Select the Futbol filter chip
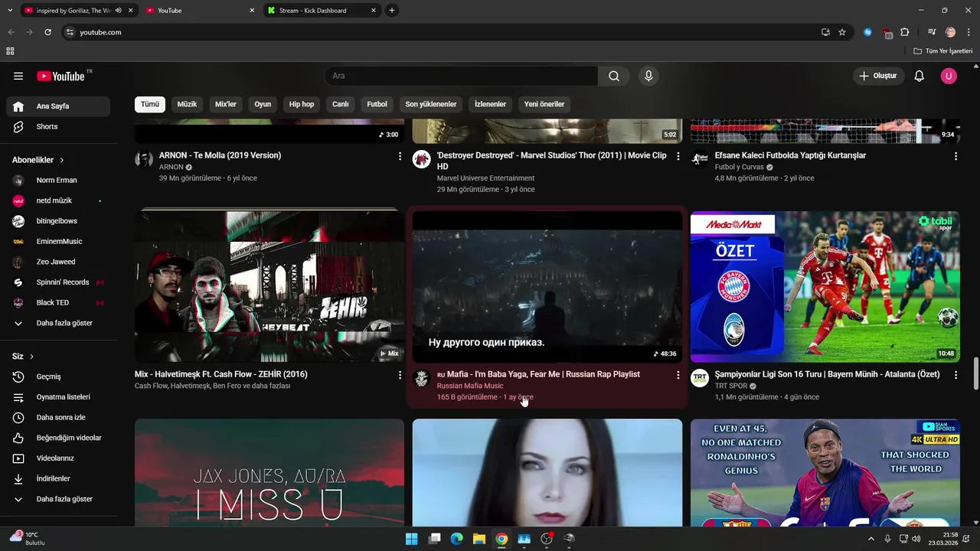This screenshot has height=551, width=980. click(x=377, y=104)
